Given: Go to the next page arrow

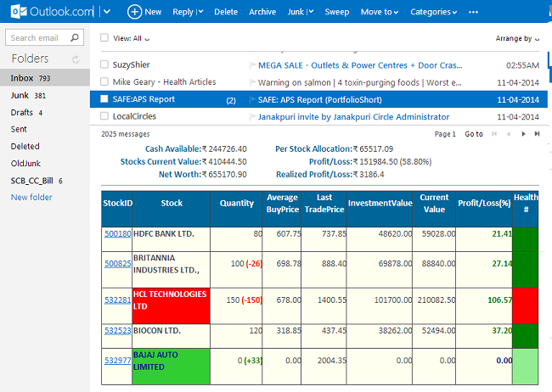Looking at the screenshot, I should (x=523, y=134).
